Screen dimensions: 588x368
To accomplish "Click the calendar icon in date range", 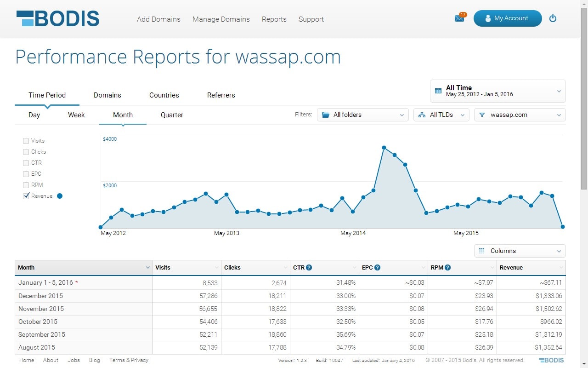I will 438,91.
